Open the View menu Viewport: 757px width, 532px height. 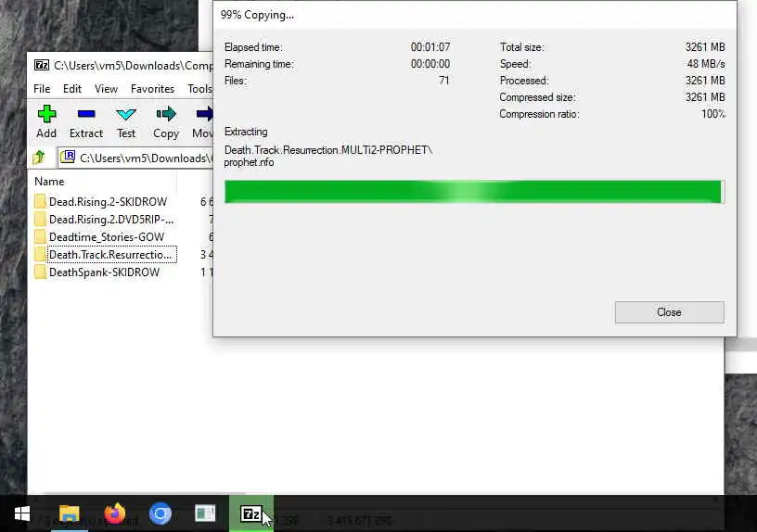tap(106, 89)
